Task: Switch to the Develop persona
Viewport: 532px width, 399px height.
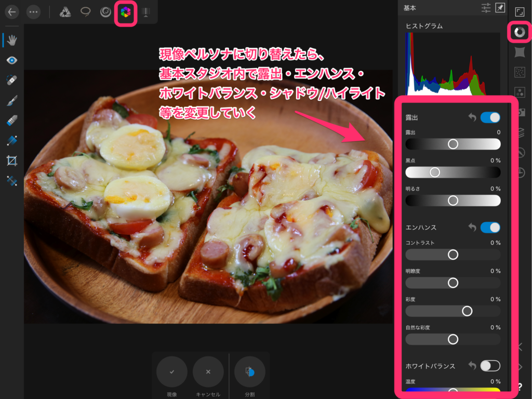Action: pyautogui.click(x=126, y=12)
